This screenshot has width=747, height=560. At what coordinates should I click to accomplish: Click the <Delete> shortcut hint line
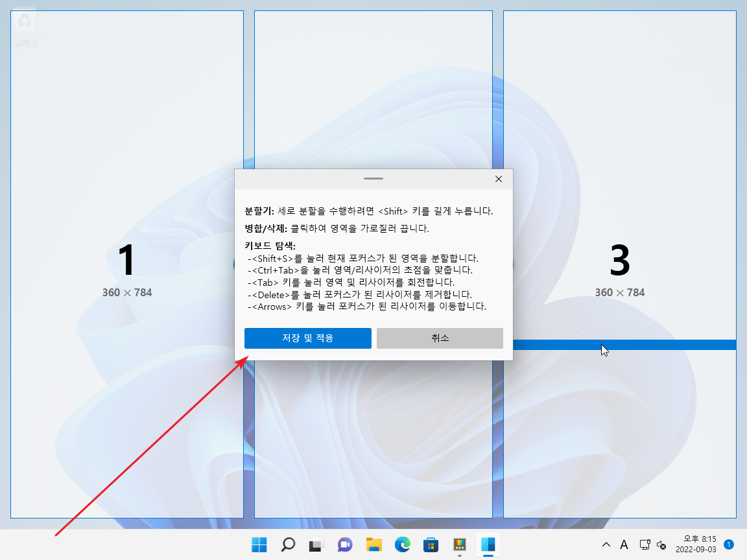[x=360, y=294]
